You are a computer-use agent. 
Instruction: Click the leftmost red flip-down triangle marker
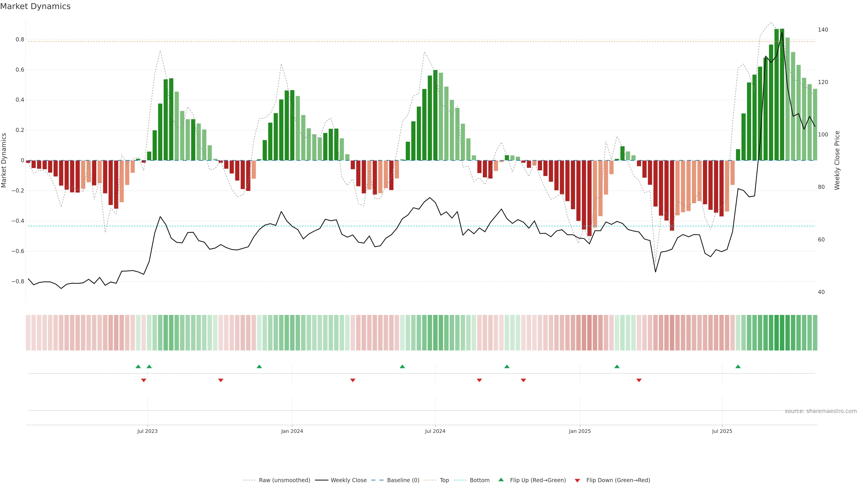[144, 380]
